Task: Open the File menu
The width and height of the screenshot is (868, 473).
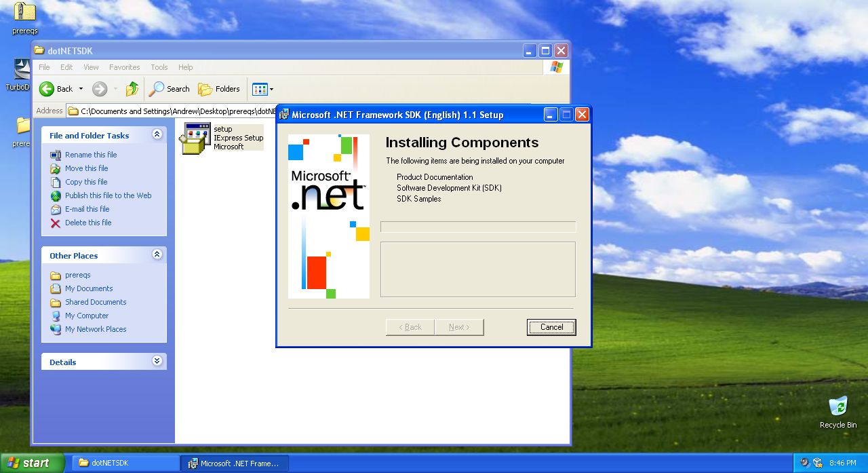Action: point(44,67)
